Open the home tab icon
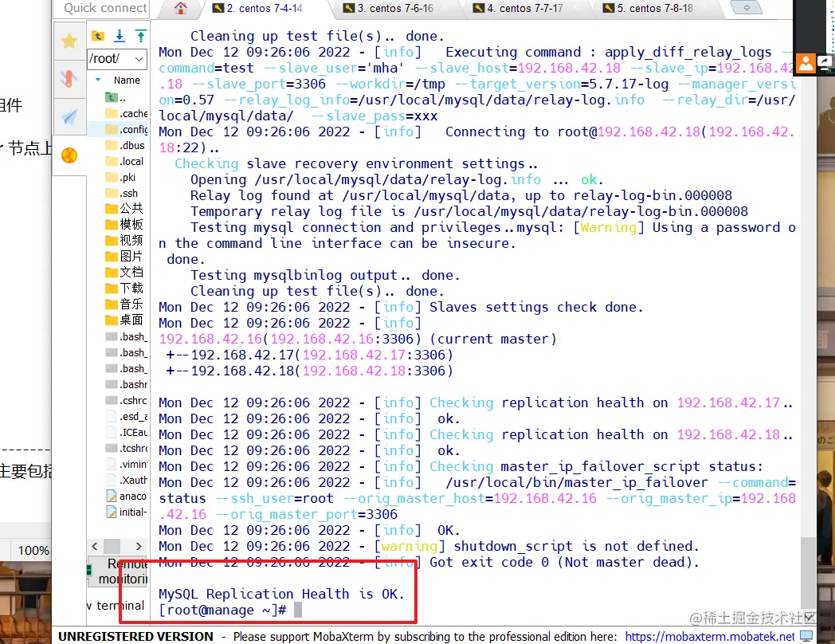Screen dimensions: 835x644 click(181, 8)
